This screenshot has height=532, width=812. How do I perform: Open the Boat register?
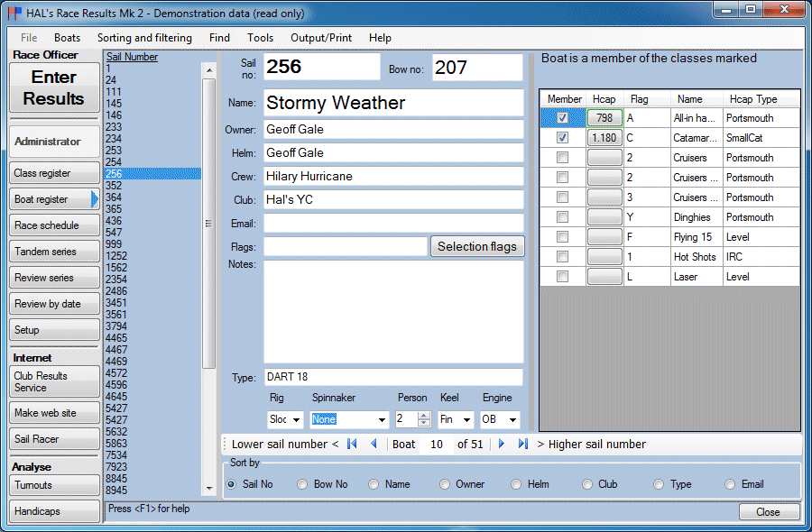tap(54, 199)
